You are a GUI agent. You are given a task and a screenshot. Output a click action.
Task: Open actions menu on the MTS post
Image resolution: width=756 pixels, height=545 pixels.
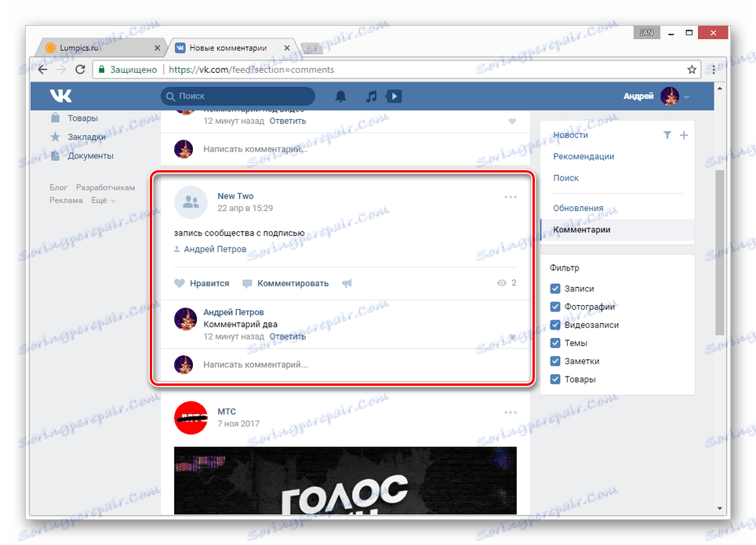tap(511, 412)
